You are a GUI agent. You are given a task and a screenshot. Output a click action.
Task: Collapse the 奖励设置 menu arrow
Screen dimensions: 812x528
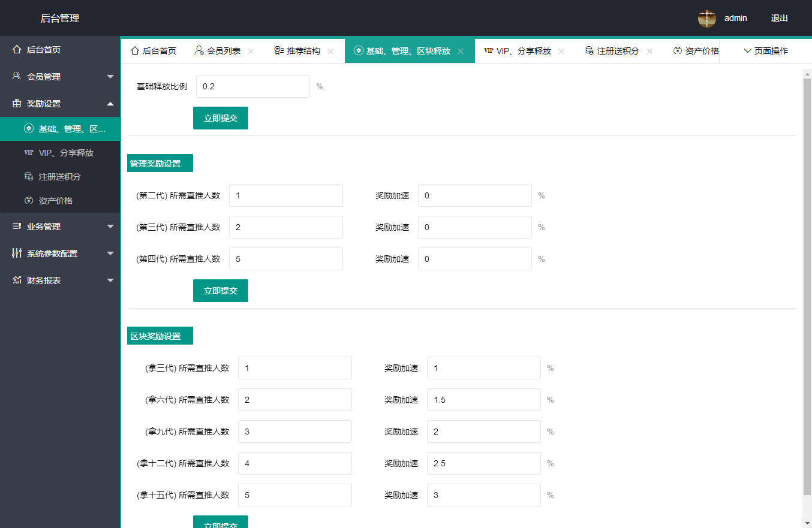(x=110, y=104)
